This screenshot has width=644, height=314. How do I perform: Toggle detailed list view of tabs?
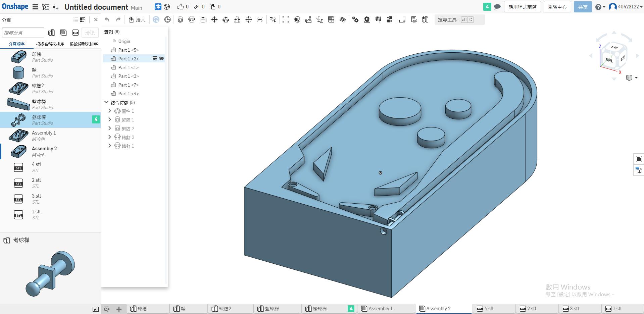83,20
